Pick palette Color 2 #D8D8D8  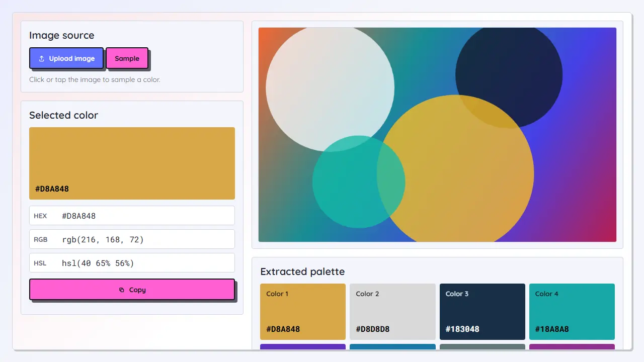click(392, 312)
